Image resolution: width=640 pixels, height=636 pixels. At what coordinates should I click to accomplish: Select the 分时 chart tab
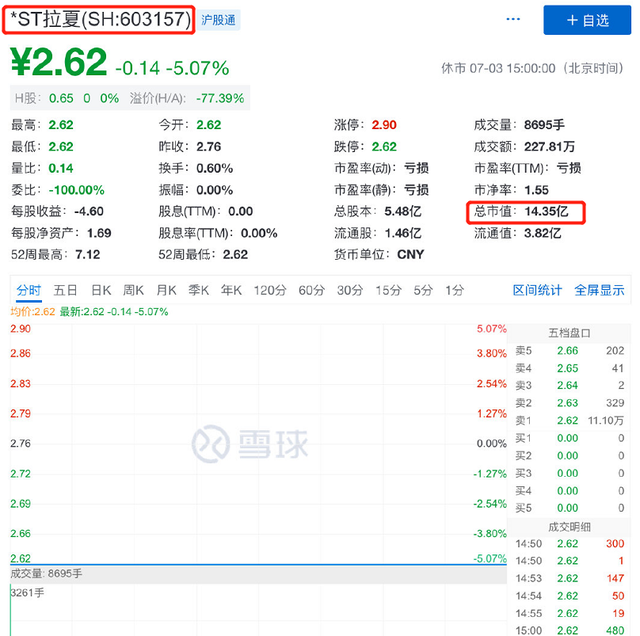pos(29,290)
